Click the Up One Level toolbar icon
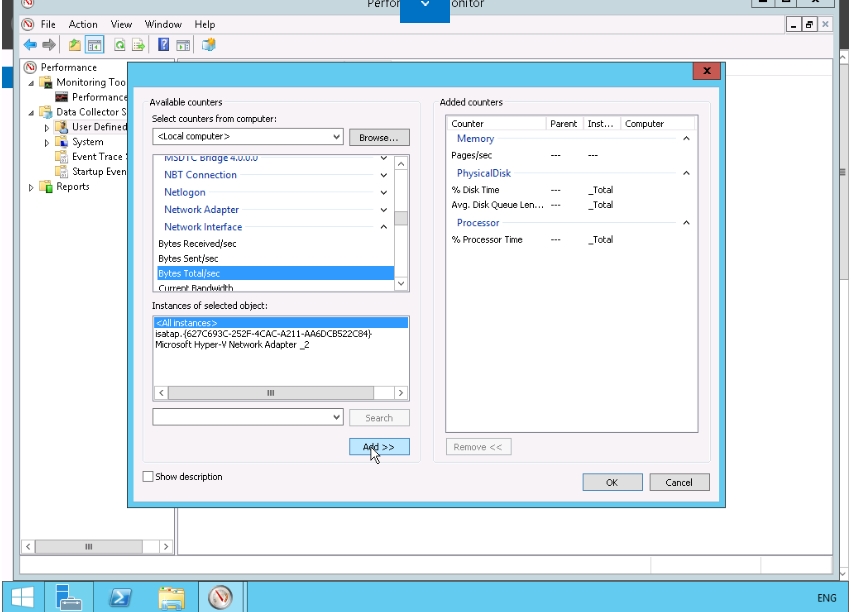 (75, 45)
